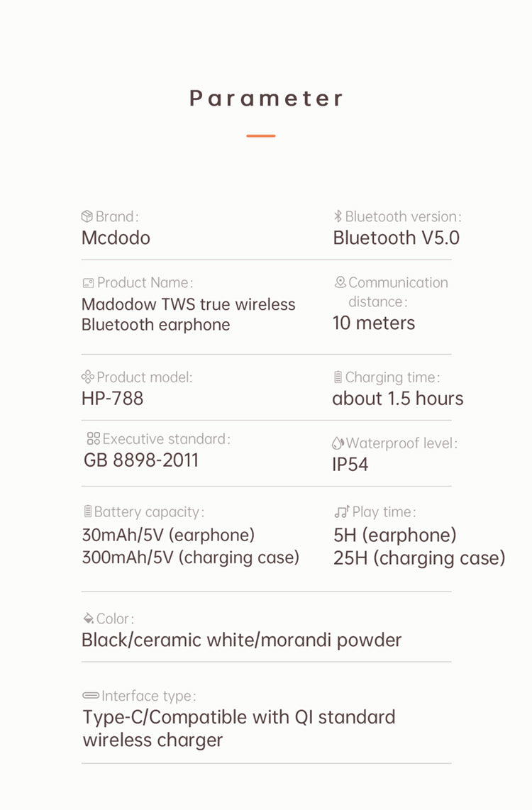Screen dimensions: 532x810
Task: Click the battery icon beside Charging time
Action: 338,377
